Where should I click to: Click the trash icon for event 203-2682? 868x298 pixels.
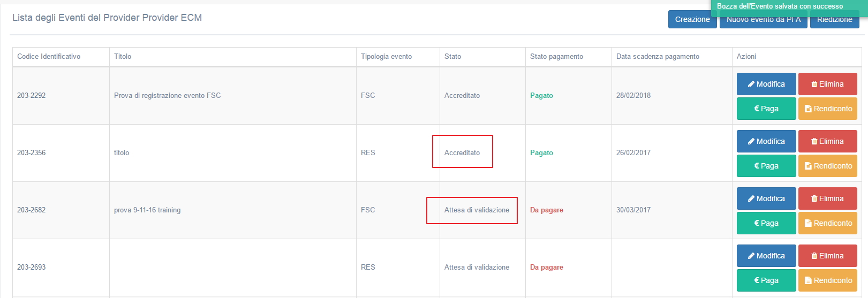click(814, 198)
